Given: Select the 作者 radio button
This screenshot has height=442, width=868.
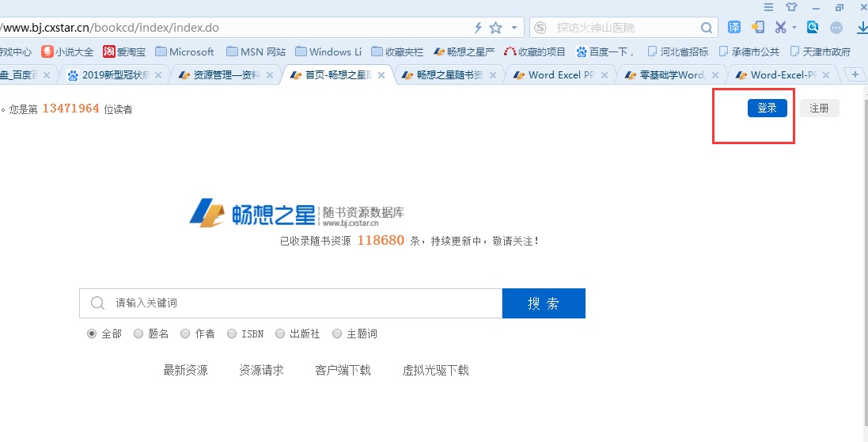Looking at the screenshot, I should tap(185, 333).
